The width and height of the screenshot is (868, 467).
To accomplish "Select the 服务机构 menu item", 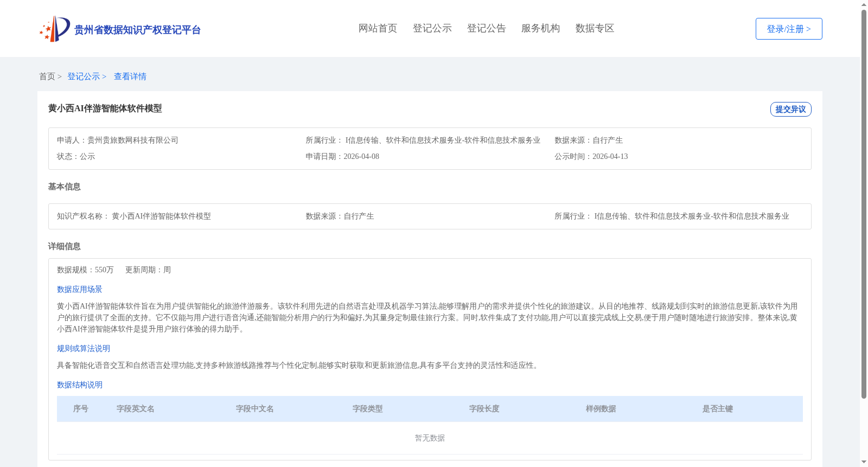I will pos(540,28).
